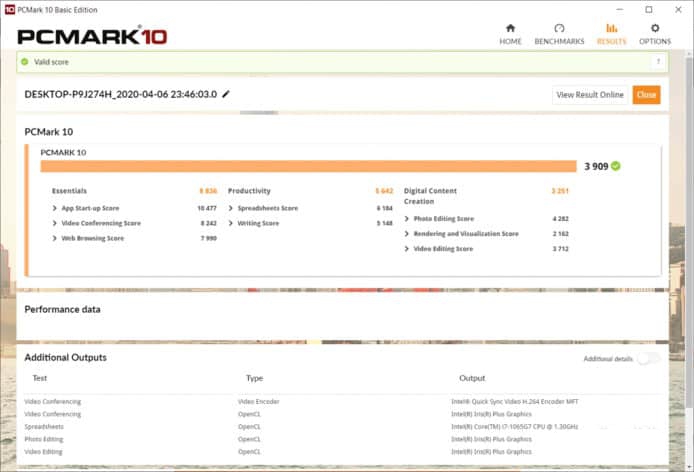Switch to the Benchmarks tab
Viewport: 694px width, 472px height.
559,35
